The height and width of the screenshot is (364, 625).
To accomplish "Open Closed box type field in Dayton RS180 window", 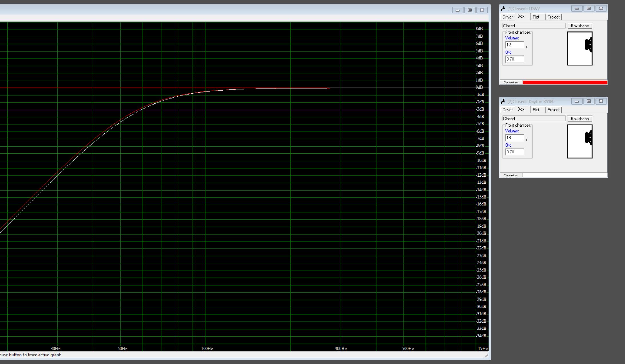I will [534, 119].
